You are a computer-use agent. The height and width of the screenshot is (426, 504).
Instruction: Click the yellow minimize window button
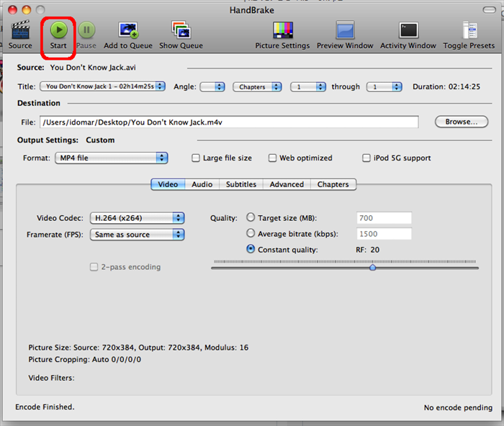tap(27, 10)
